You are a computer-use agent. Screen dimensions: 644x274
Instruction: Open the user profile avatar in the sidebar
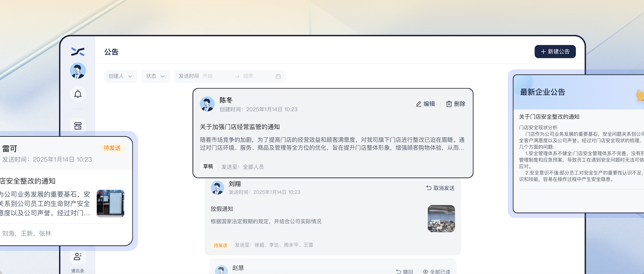pyautogui.click(x=78, y=71)
